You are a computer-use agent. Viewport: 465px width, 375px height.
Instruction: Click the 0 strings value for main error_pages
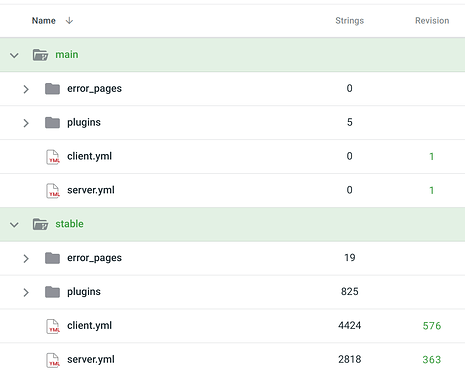pos(349,88)
